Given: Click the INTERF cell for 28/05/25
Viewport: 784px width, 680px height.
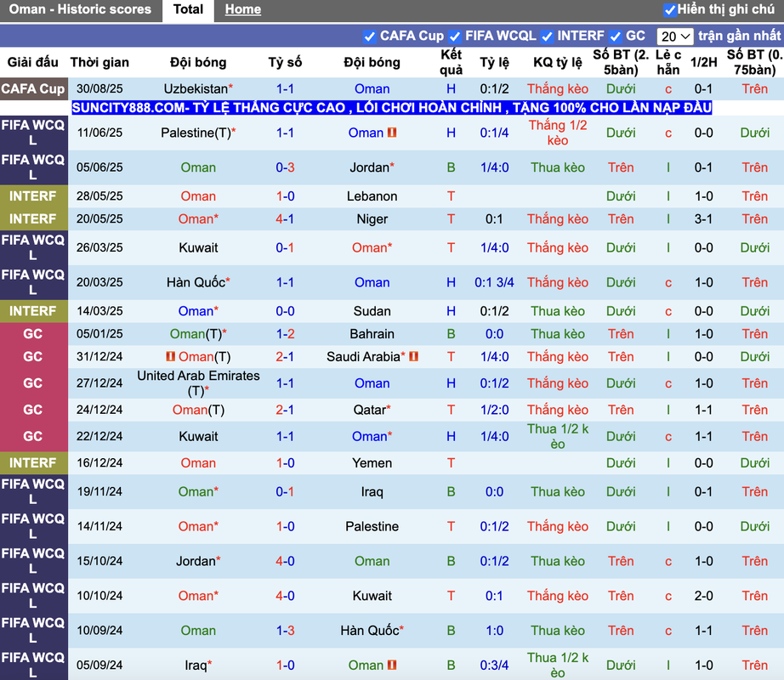Looking at the screenshot, I should pyautogui.click(x=33, y=196).
